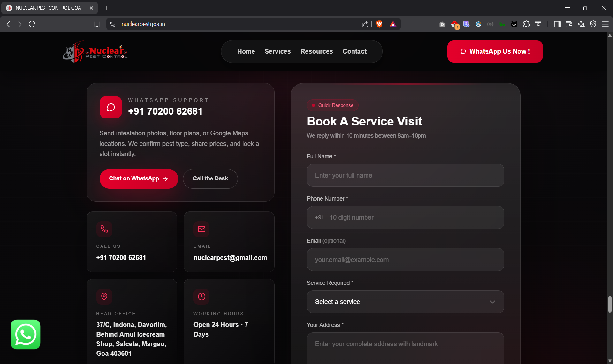Viewport: 613px width, 364px height.
Task: Open a new browser tab
Action: click(106, 8)
